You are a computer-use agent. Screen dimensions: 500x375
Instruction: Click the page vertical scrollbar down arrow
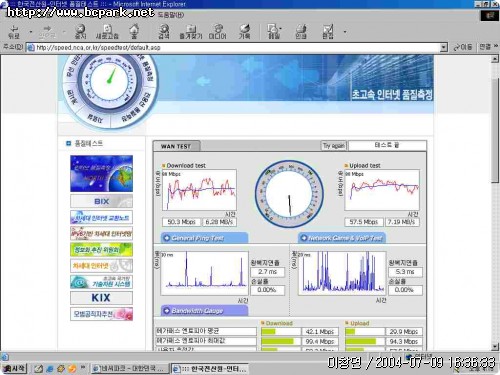495,347
